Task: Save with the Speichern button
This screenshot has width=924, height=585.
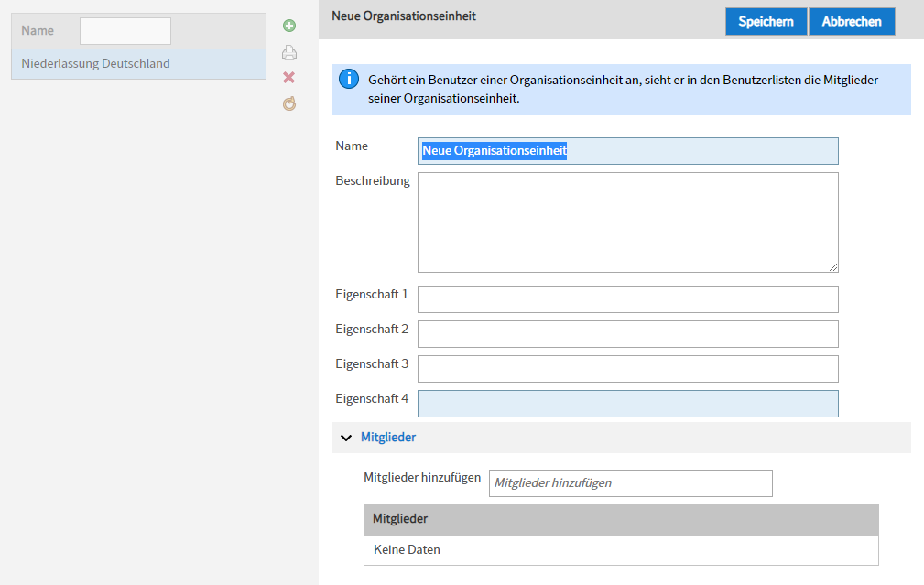Action: 766,22
